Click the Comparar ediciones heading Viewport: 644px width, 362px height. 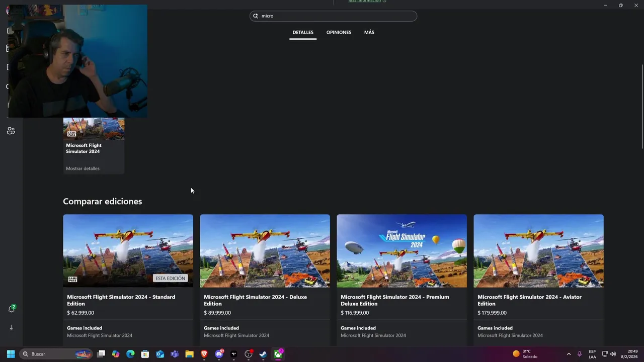[103, 201]
